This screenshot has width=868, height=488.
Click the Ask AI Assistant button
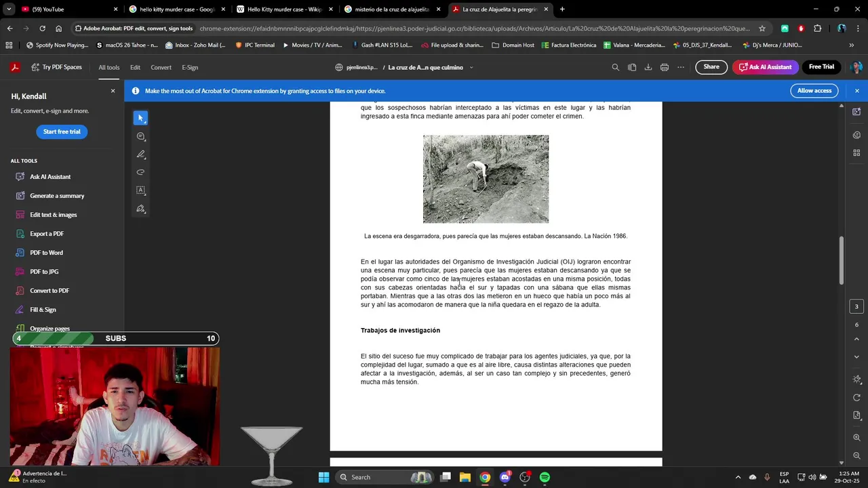click(x=765, y=67)
